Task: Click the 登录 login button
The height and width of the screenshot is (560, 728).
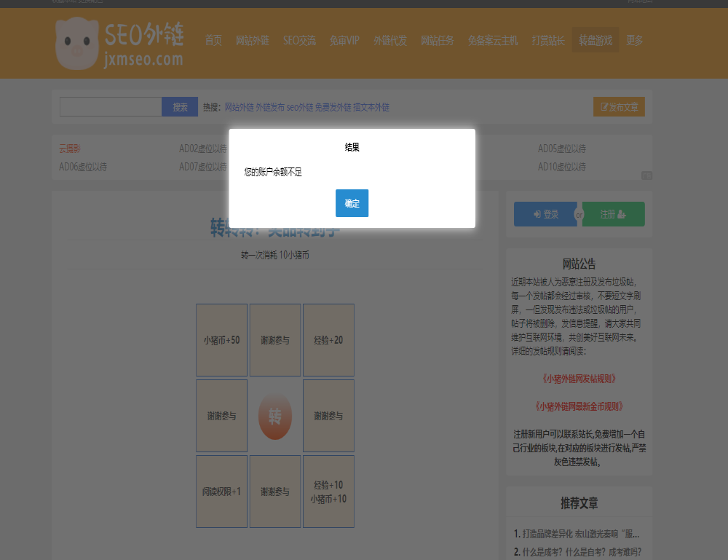Action: (545, 214)
